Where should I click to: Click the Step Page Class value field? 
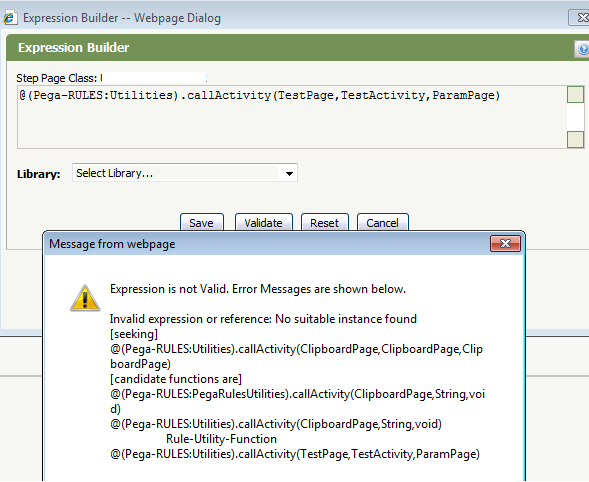point(154,78)
